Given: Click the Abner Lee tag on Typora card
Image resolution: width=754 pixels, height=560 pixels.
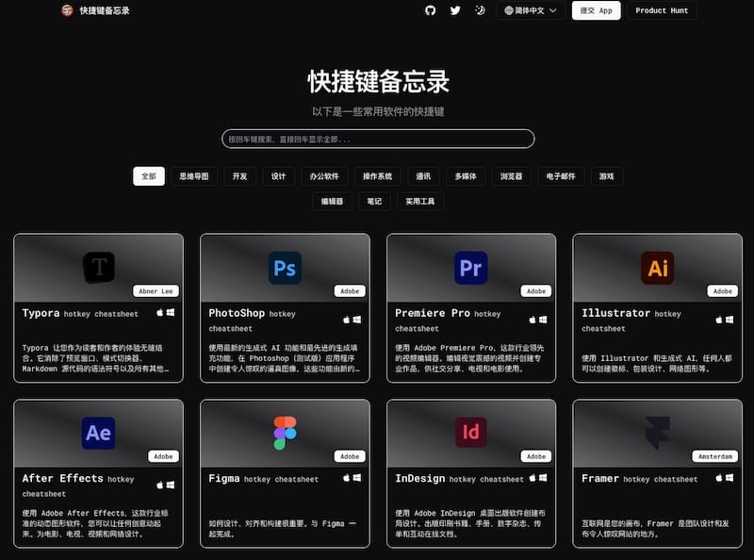Looking at the screenshot, I should (x=156, y=291).
